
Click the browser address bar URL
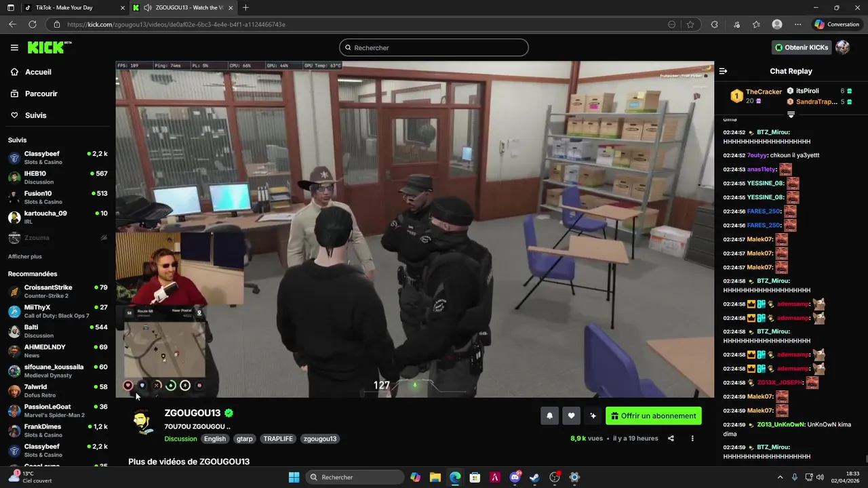click(176, 24)
